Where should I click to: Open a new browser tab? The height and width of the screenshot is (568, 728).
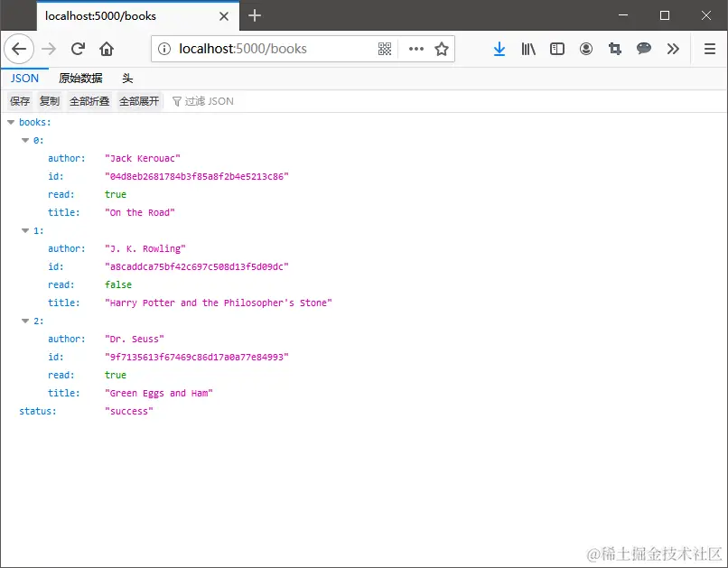coord(255,15)
